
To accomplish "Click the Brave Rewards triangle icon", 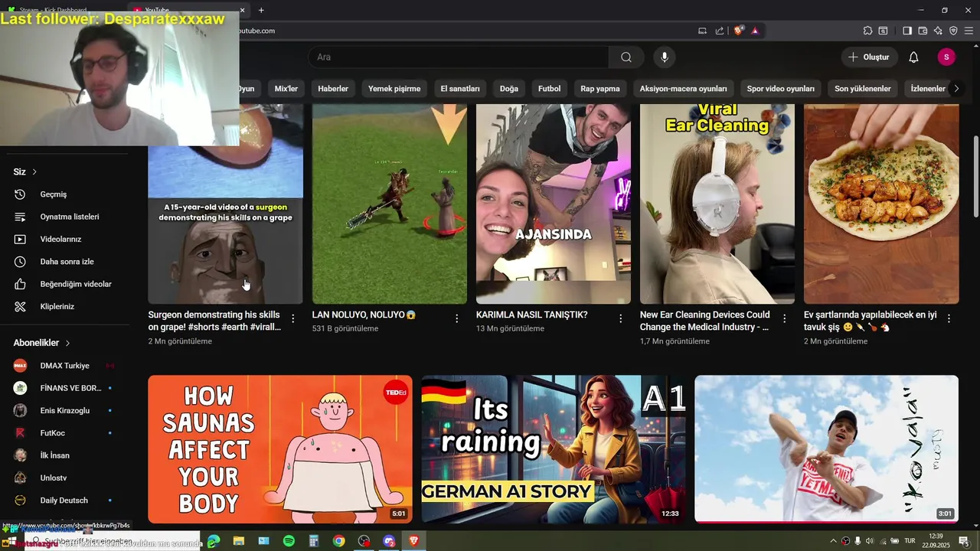I will coord(755,31).
